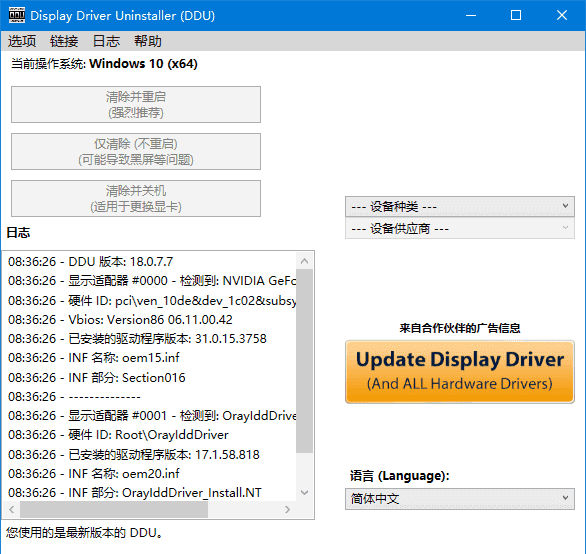The image size is (586, 554).
Task: Select log line 显示适配器 #0000 NVIDIA
Action: tap(152, 281)
